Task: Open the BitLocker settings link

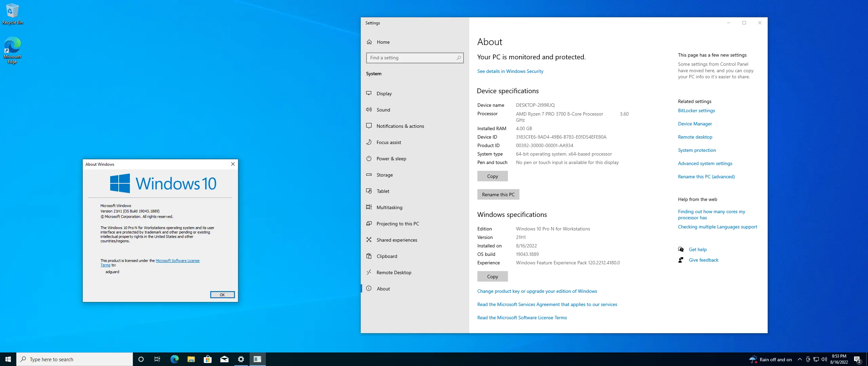Action: (x=696, y=110)
